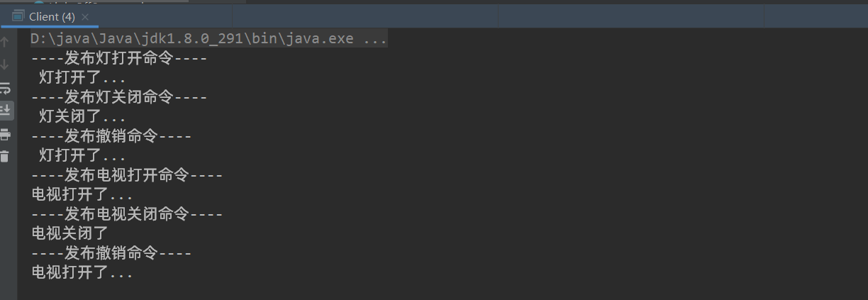Toggle soft-wrap for console output
This screenshot has width=868, height=300.
click(5, 88)
